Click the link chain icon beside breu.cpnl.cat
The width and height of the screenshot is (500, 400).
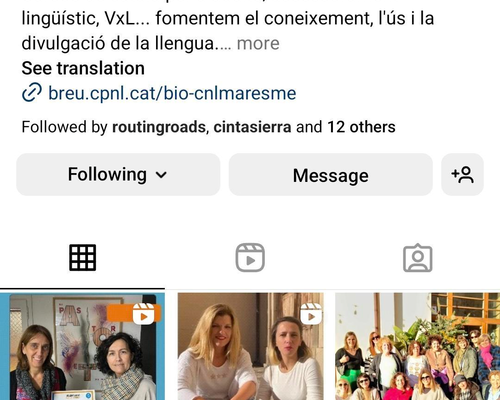click(32, 93)
